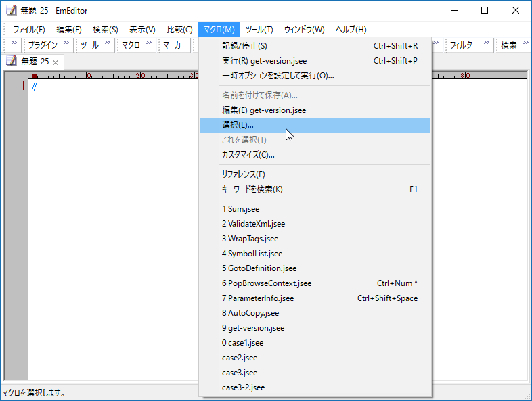Run macro via 実行(R) get-version.jsee
This screenshot has width=532, height=401.
click(315, 61)
